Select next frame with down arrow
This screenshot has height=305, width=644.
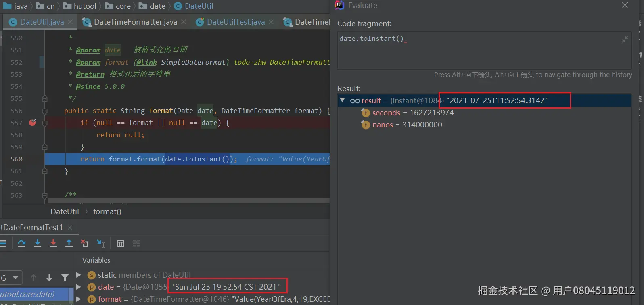point(49,278)
